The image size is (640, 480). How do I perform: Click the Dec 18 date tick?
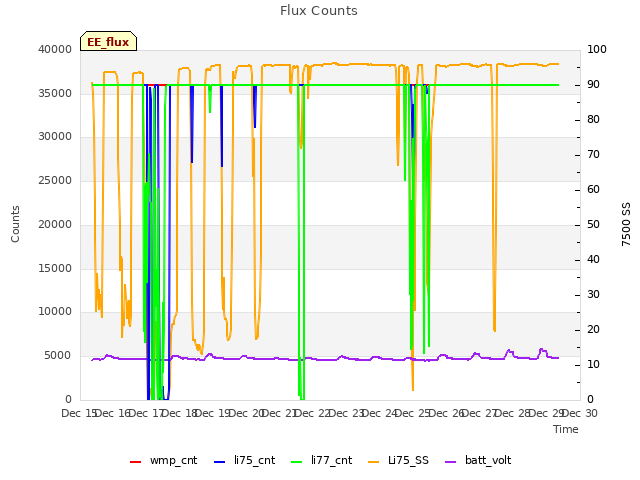[x=180, y=413]
